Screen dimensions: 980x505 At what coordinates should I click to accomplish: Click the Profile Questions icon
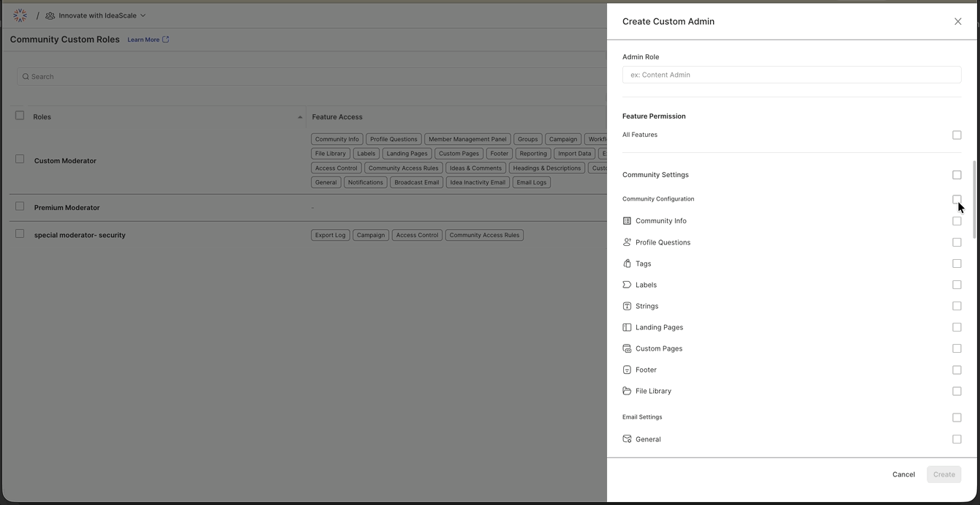[627, 242]
